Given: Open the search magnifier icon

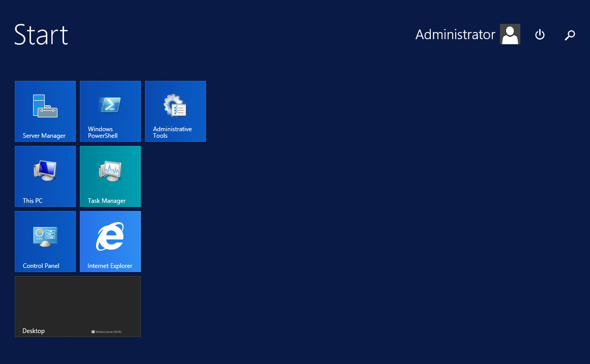Looking at the screenshot, I should [570, 35].
